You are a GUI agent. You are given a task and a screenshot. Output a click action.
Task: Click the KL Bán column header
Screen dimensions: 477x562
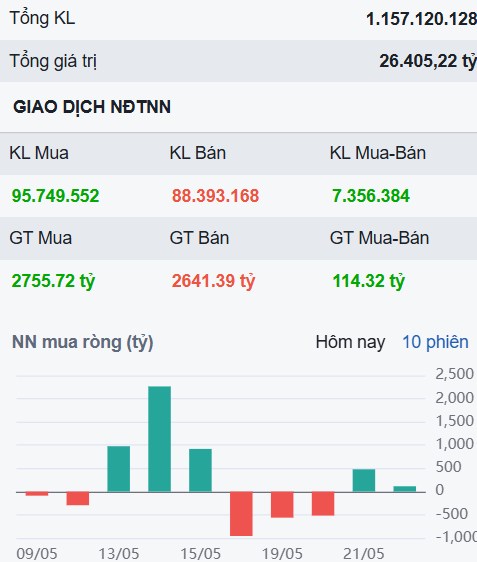click(197, 153)
